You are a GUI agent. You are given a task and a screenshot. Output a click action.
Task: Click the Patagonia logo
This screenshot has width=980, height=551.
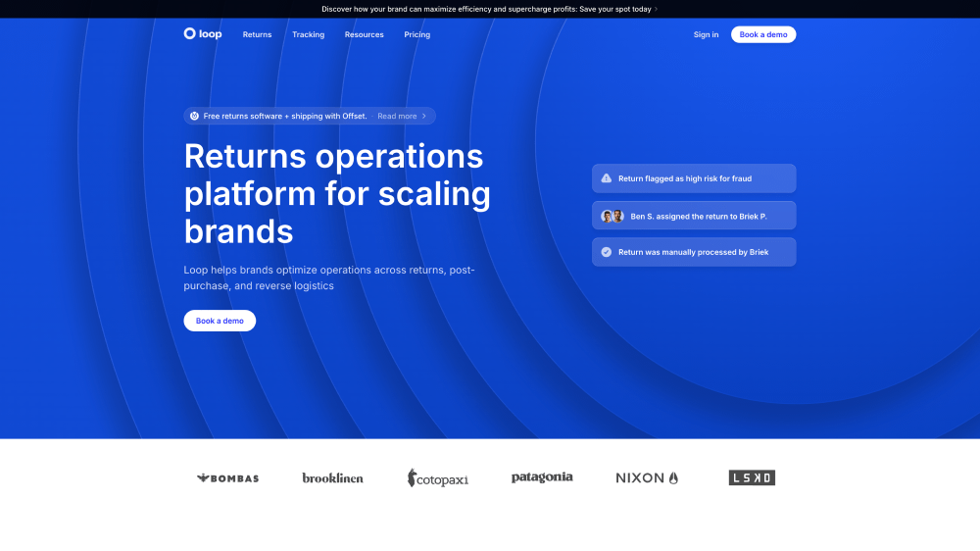[542, 477]
